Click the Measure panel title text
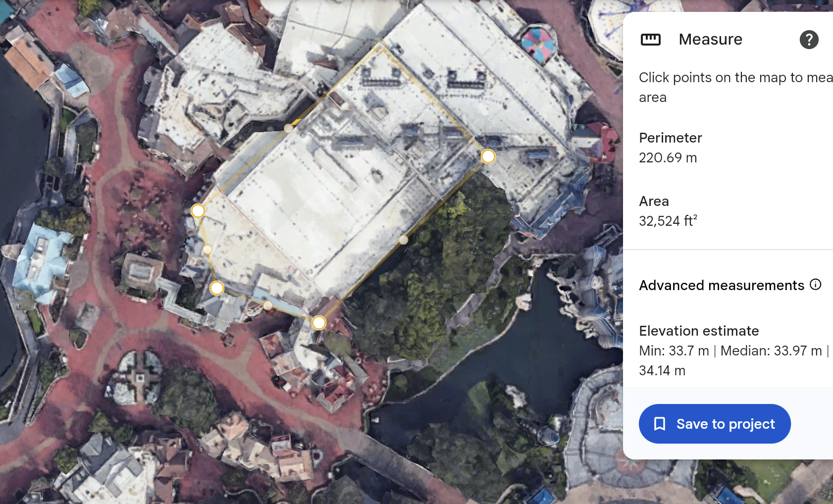This screenshot has width=833, height=504. pyautogui.click(x=710, y=40)
